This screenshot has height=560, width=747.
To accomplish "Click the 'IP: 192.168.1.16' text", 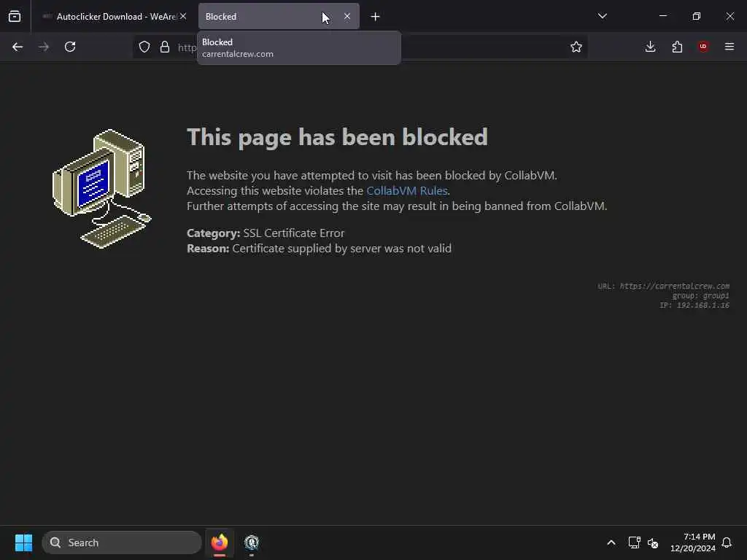I will (x=694, y=306).
